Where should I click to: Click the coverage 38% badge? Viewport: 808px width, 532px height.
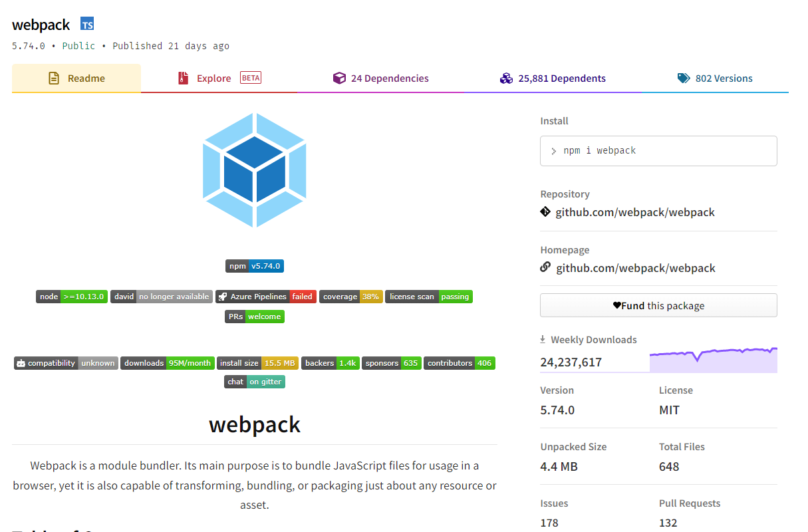pyautogui.click(x=351, y=297)
